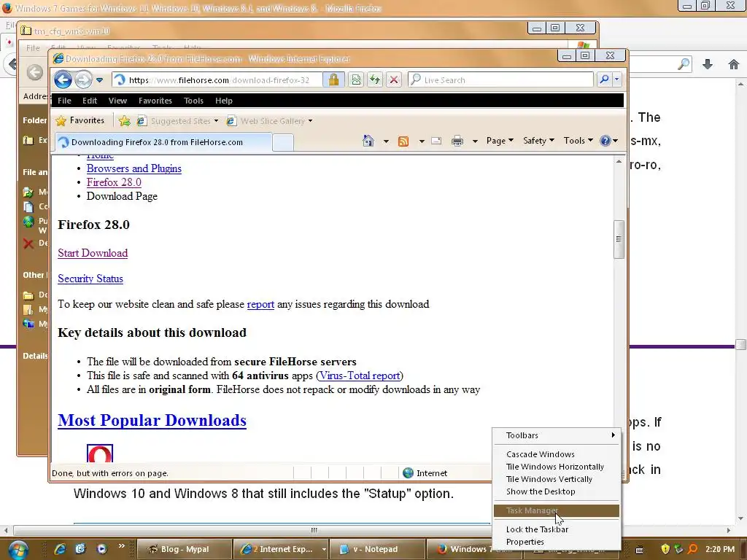Image resolution: width=747 pixels, height=560 pixels.
Task: Click the Internet zone indicator in status bar
Action: tap(425, 472)
